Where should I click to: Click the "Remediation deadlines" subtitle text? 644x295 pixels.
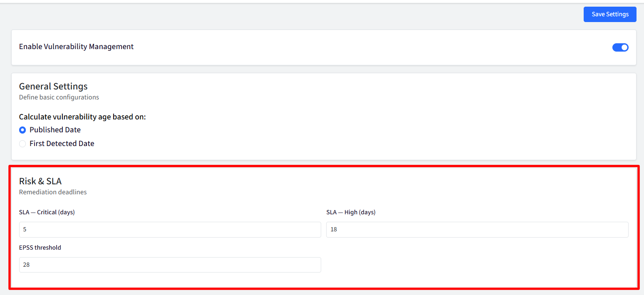pyautogui.click(x=53, y=192)
